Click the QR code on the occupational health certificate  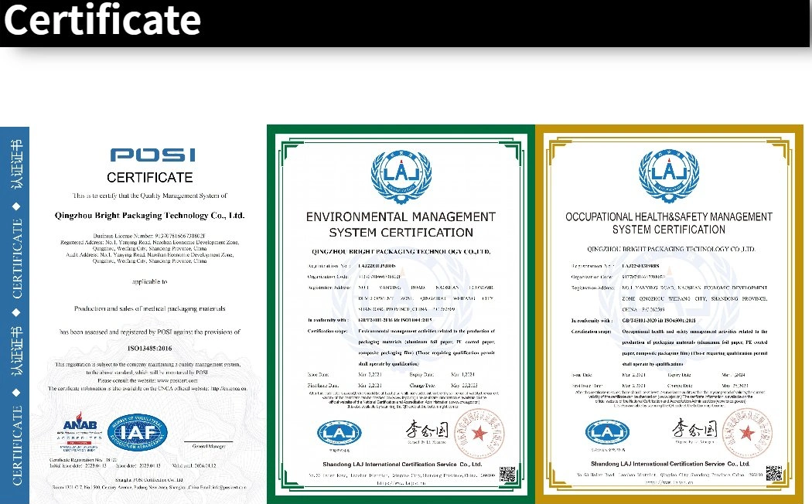774,473
